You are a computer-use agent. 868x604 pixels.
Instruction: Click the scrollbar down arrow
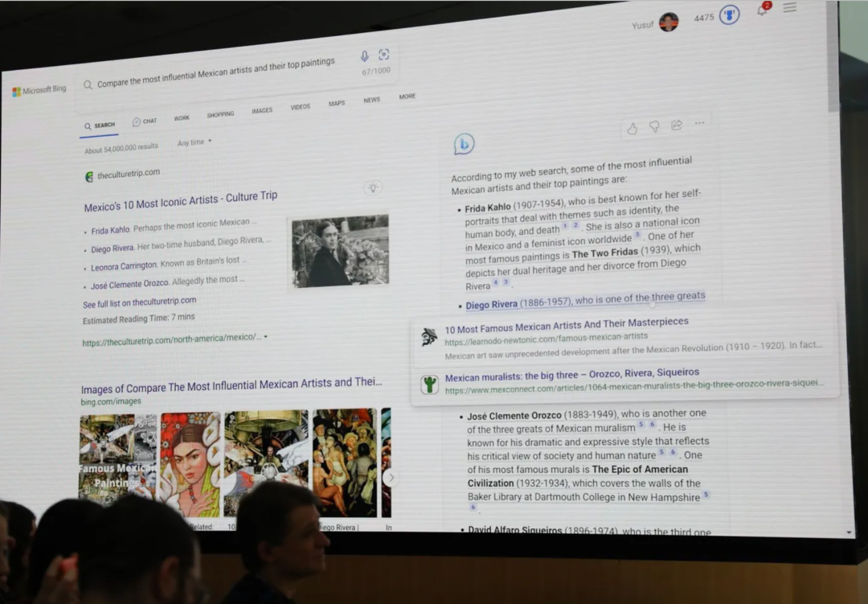849,532
